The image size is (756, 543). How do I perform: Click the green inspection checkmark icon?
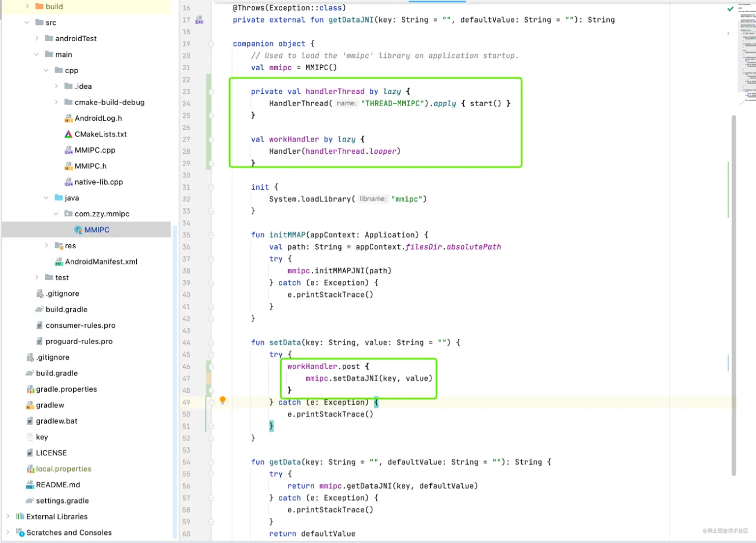(x=730, y=9)
